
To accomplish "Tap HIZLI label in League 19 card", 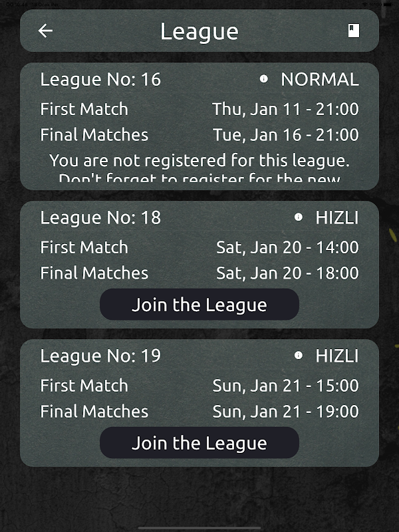I will (336, 356).
